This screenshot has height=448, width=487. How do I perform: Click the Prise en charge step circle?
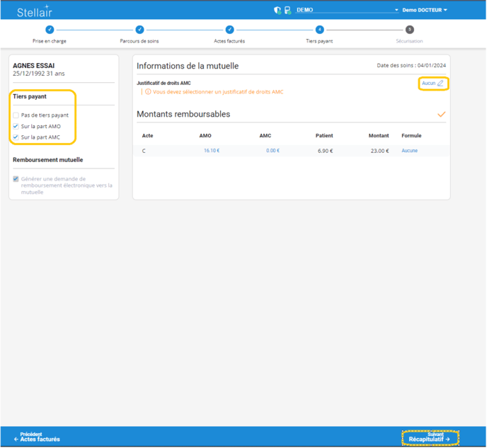[50, 30]
